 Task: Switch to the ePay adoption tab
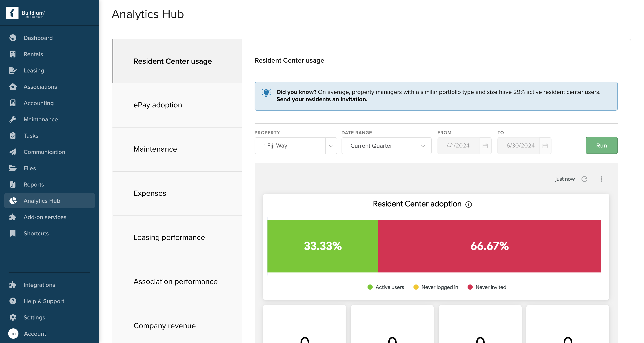click(177, 105)
